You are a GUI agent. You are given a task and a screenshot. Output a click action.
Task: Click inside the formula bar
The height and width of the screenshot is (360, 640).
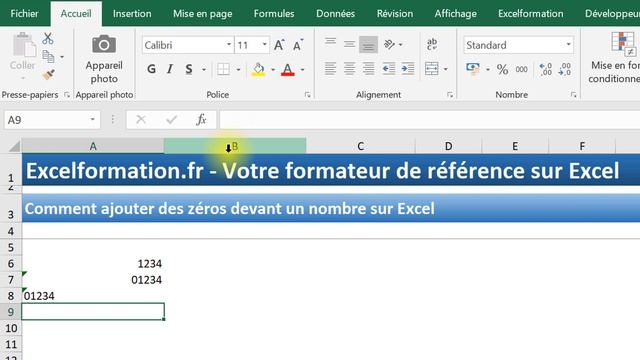[429, 120]
